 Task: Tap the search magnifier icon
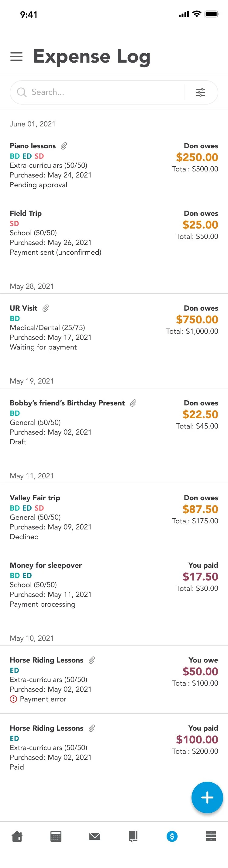click(x=22, y=92)
